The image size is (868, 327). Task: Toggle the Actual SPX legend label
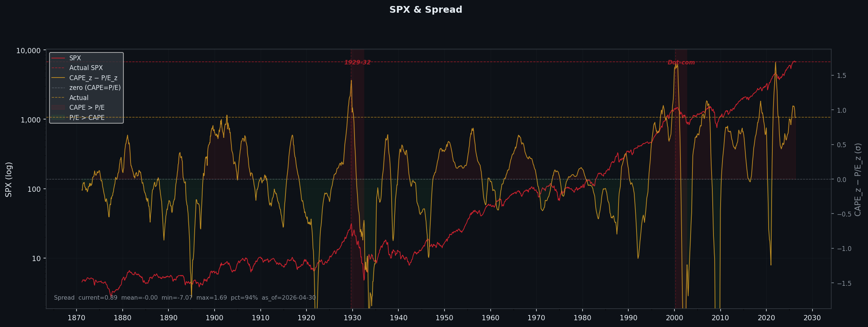click(x=86, y=68)
